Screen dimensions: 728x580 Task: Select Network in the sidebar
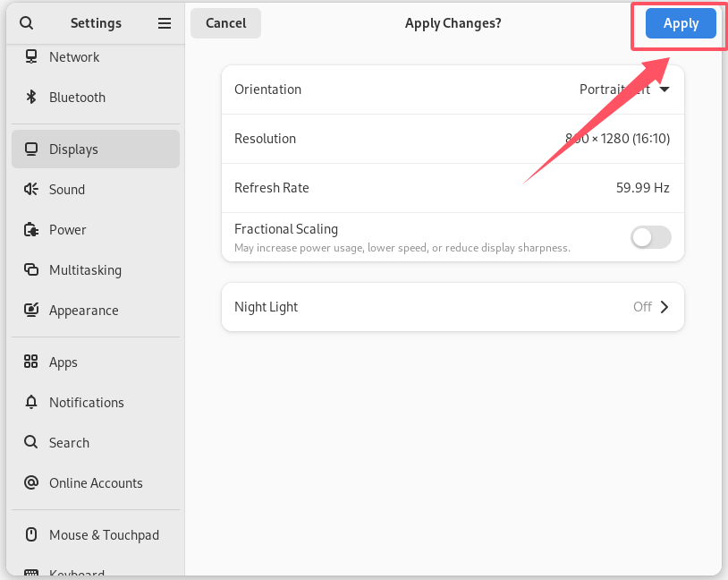(96, 56)
